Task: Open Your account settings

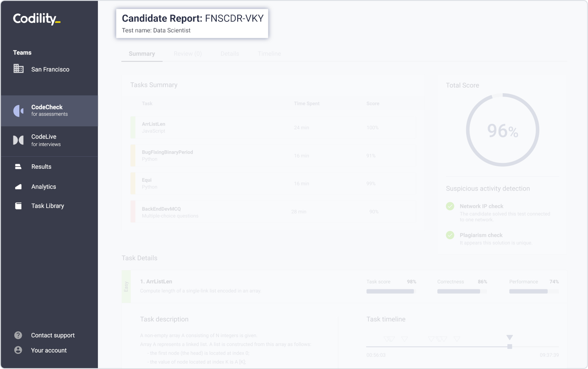Action: pyautogui.click(x=49, y=350)
